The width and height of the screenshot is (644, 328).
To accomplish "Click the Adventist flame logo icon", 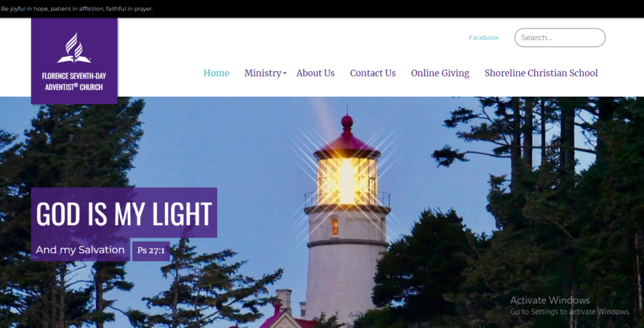I will click(74, 48).
